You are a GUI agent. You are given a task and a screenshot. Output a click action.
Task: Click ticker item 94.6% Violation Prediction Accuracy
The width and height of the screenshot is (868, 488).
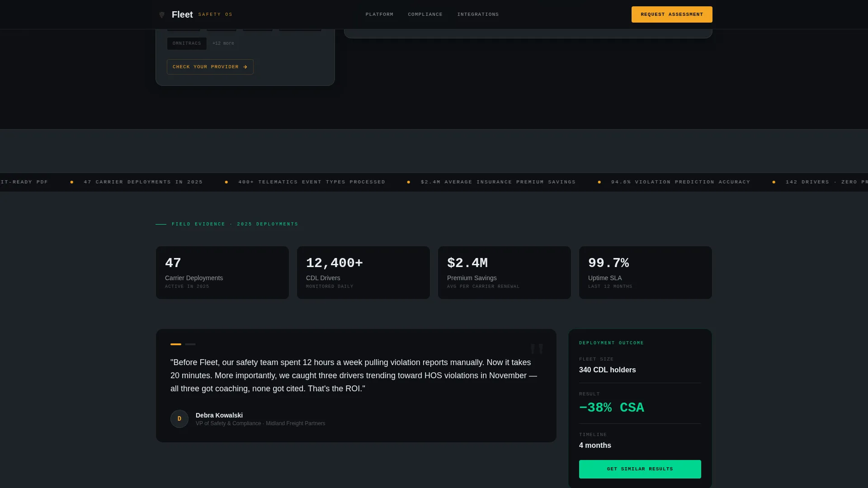point(681,182)
